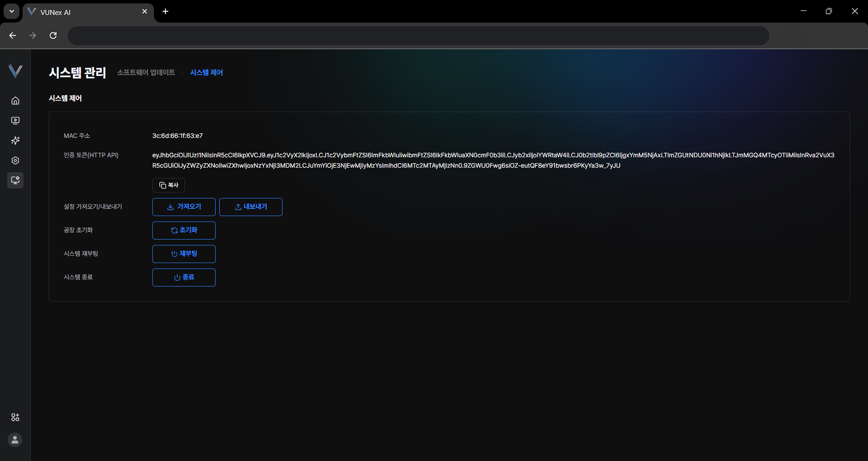Click the VUNex logo in the sidebar
Image resolution: width=868 pixels, height=461 pixels.
point(15,71)
